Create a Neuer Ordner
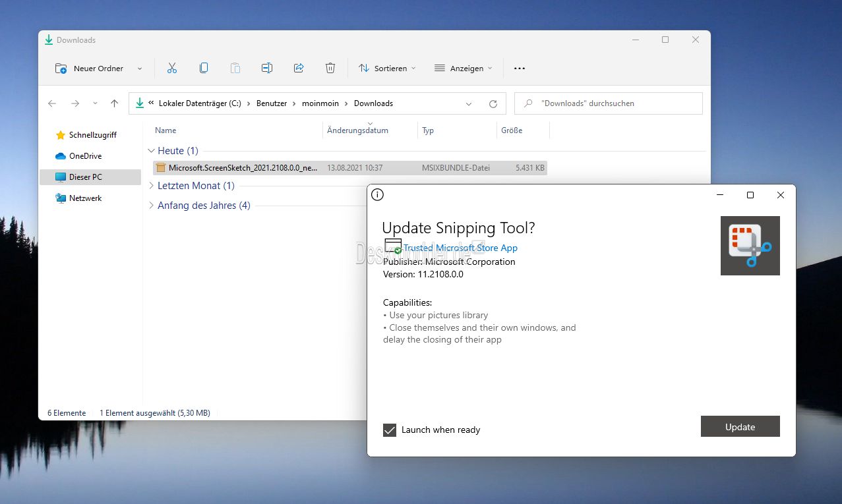The height and width of the screenshot is (504, 842). 90,69
